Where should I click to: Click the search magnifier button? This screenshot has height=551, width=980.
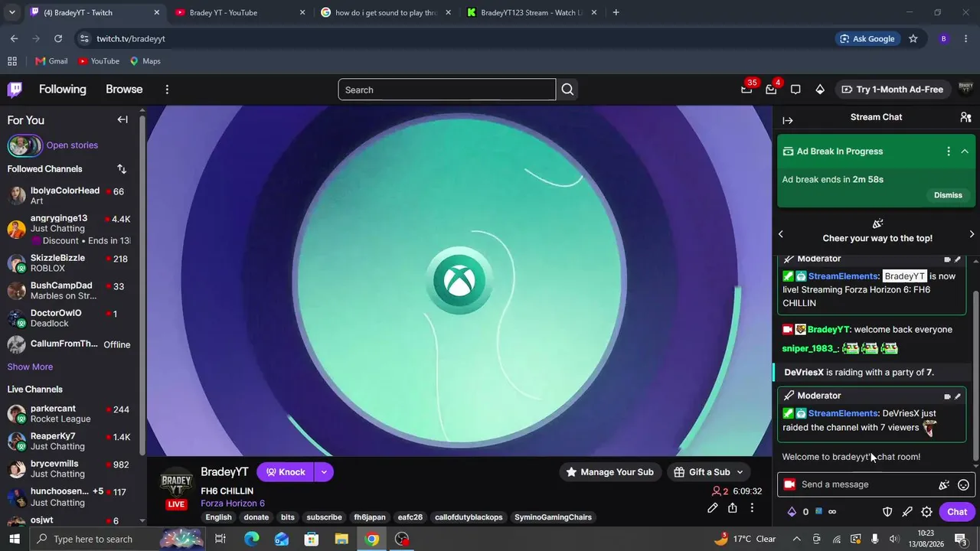[567, 90]
